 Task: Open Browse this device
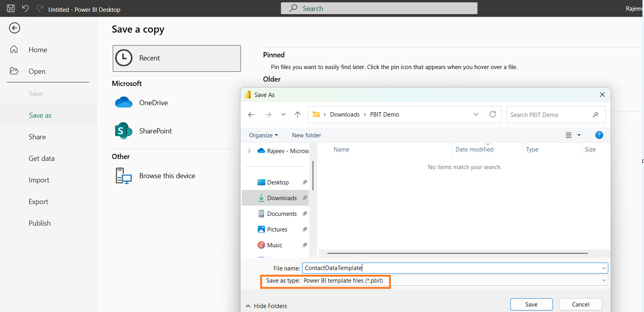tap(167, 176)
